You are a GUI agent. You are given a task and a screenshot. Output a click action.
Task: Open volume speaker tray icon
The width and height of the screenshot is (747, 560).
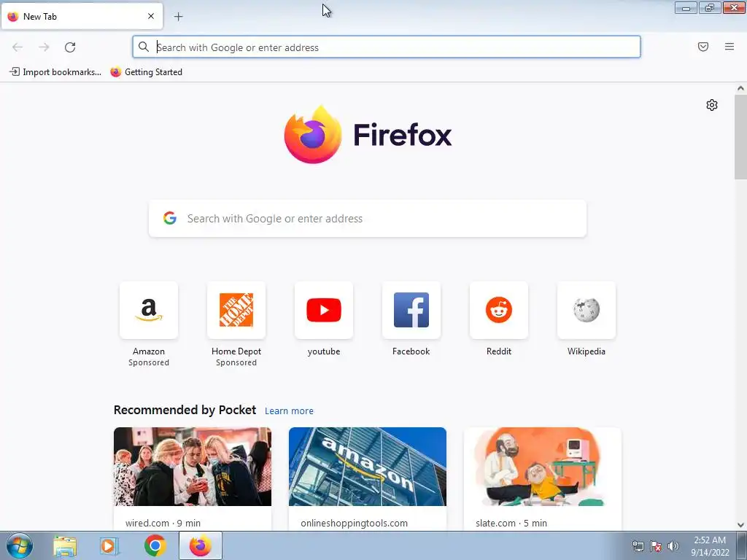pos(673,546)
